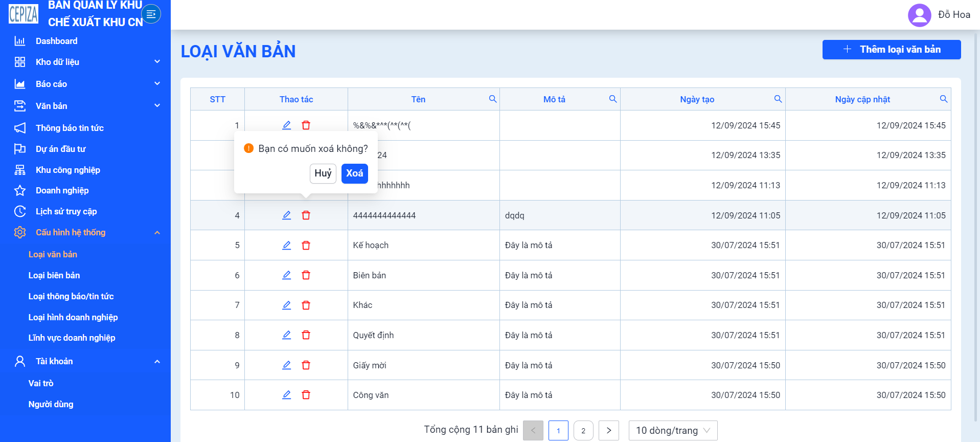Click the Đỗ Hoa username

(x=954, y=15)
